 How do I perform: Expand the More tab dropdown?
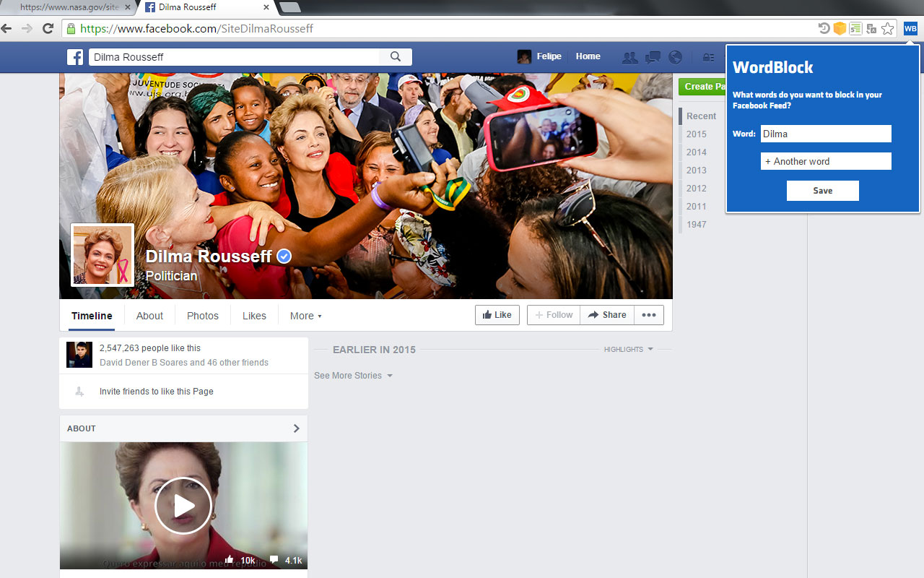point(306,316)
